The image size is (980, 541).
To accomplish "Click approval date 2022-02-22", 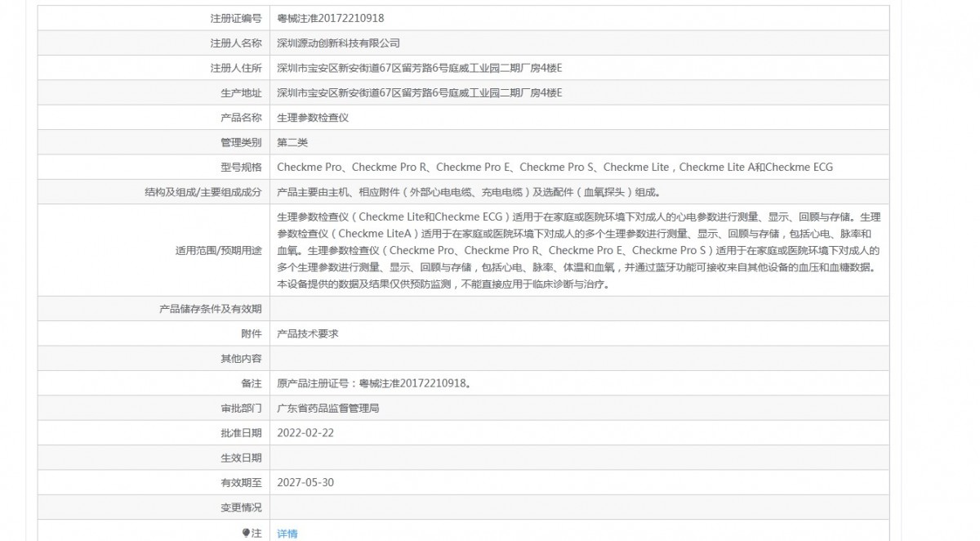I will (x=305, y=432).
